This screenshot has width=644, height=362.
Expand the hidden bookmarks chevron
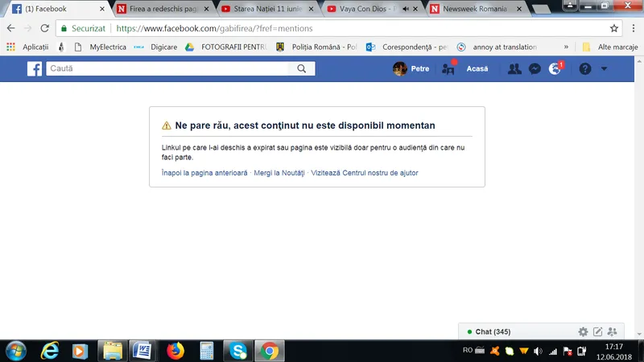click(566, 47)
